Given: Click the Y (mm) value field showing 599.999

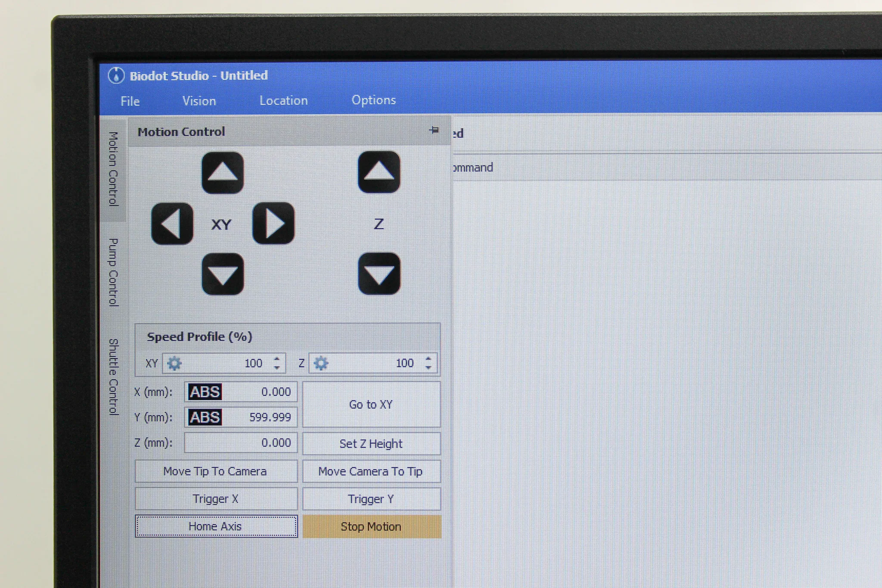Looking at the screenshot, I should coord(241,417).
